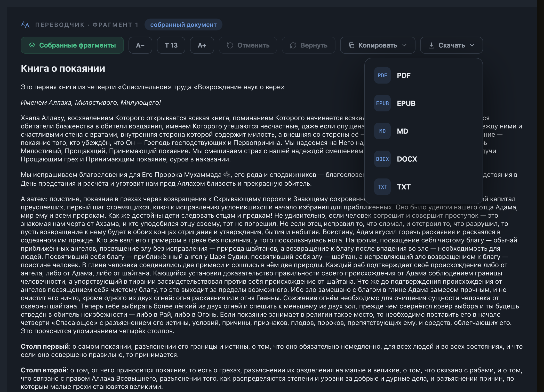This screenshot has width=544, height=392.
Task: Click the undo arrow icon beside Отменить
Action: 230,45
